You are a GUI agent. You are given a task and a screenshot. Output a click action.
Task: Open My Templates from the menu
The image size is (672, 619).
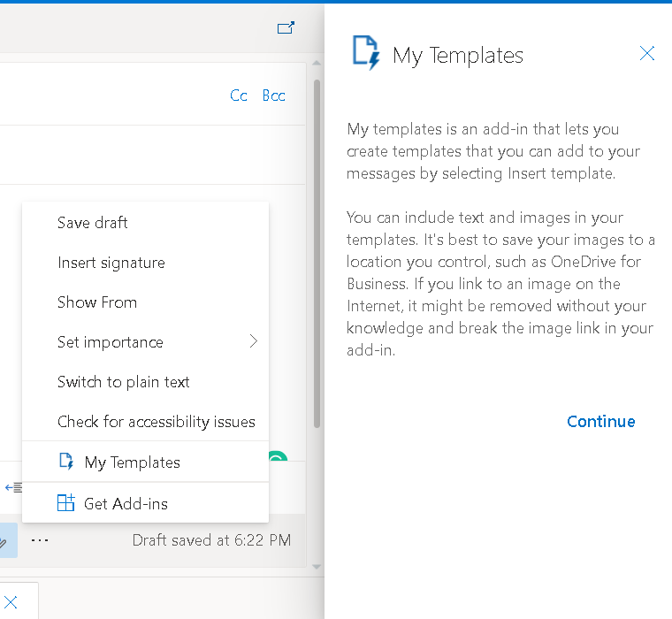[x=145, y=462]
